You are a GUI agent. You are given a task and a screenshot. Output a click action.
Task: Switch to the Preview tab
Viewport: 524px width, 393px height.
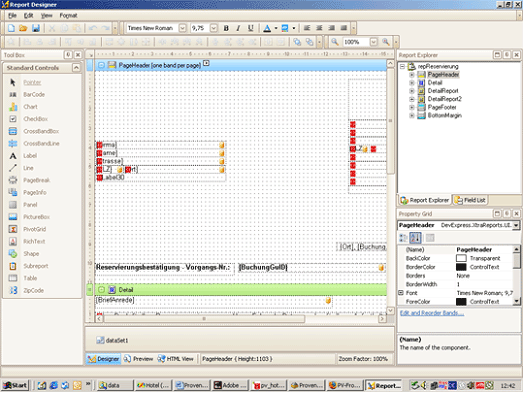[138, 359]
